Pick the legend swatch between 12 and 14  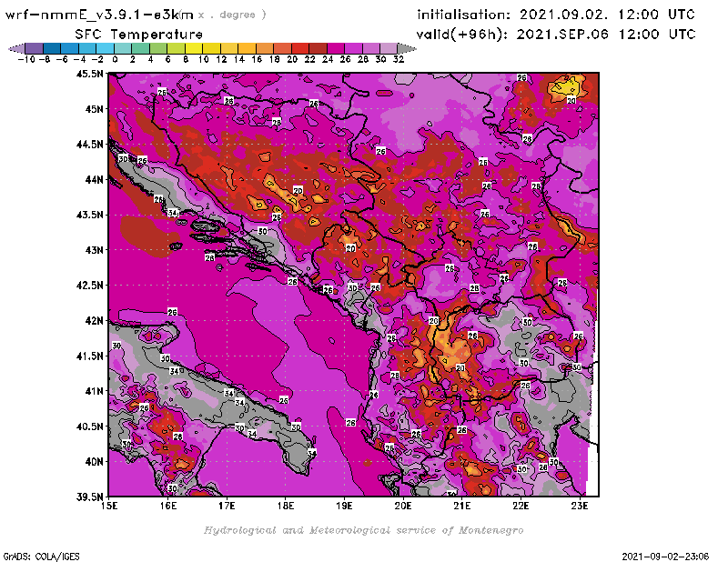click(x=229, y=48)
